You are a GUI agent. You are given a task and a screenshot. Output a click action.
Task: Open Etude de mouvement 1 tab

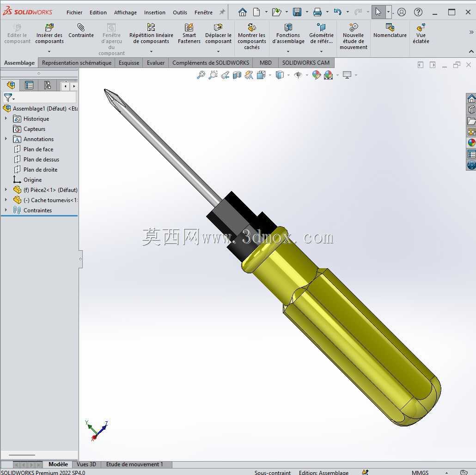pos(134,464)
